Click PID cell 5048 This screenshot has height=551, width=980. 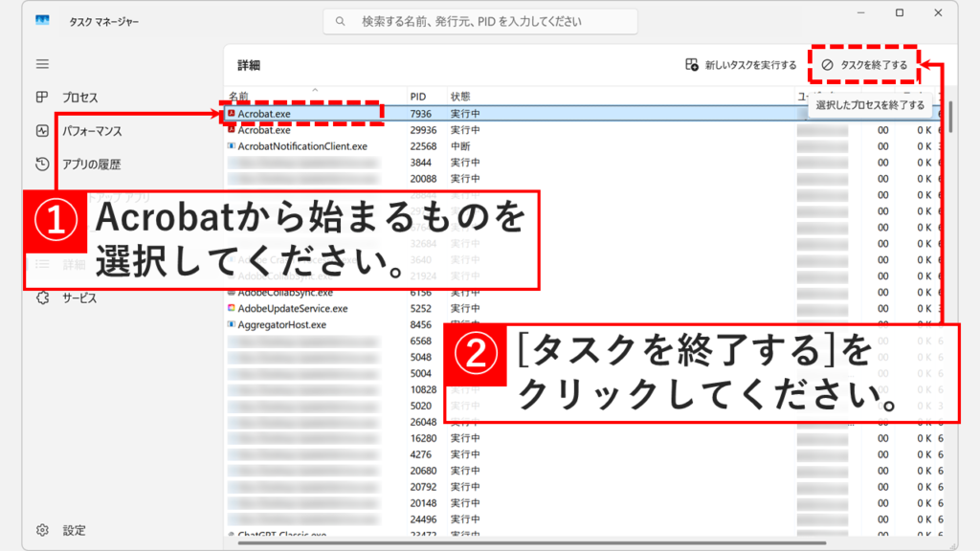point(421,358)
